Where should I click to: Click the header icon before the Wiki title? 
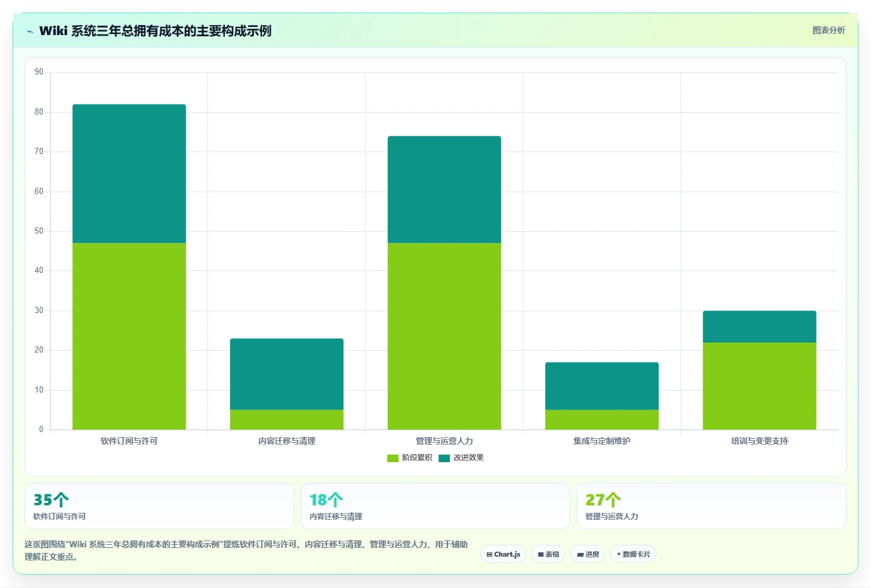click(x=29, y=31)
